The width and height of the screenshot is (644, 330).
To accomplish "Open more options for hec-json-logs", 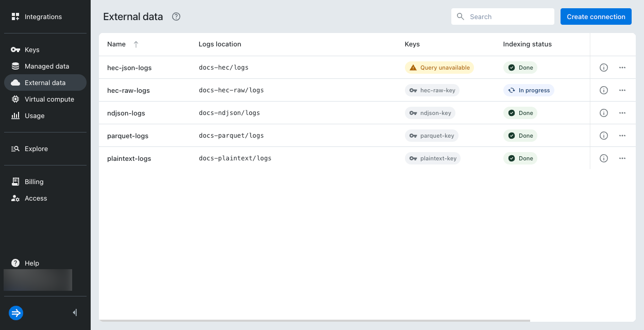I will (622, 68).
